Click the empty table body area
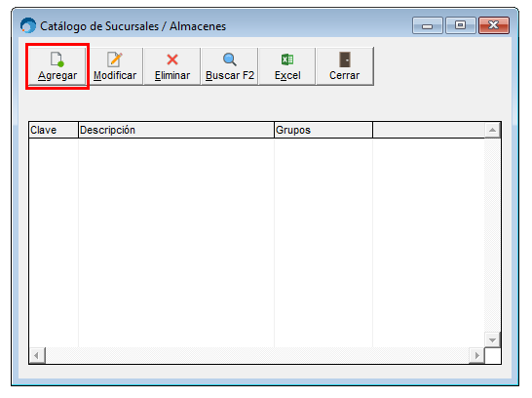This screenshot has height=398, width=532. [x=257, y=243]
